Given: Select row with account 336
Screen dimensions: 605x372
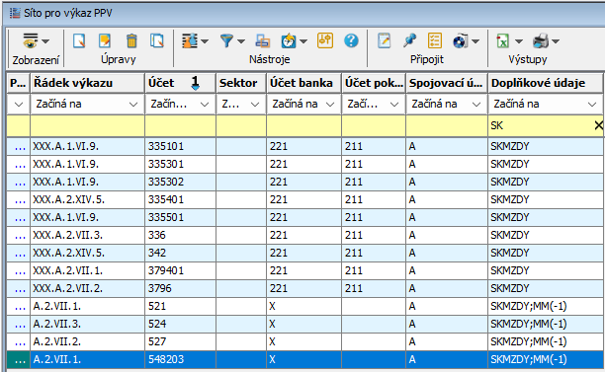Looking at the screenshot, I should 305,235.
